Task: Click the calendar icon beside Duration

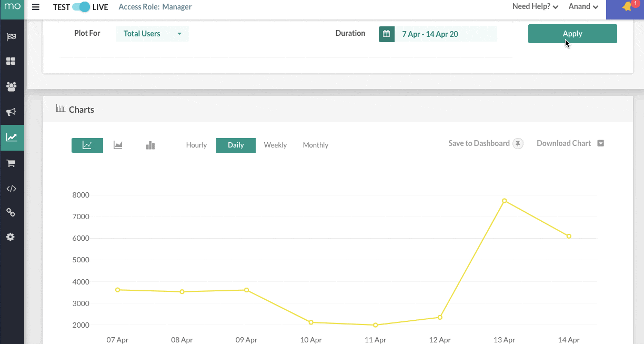Action: [x=387, y=34]
